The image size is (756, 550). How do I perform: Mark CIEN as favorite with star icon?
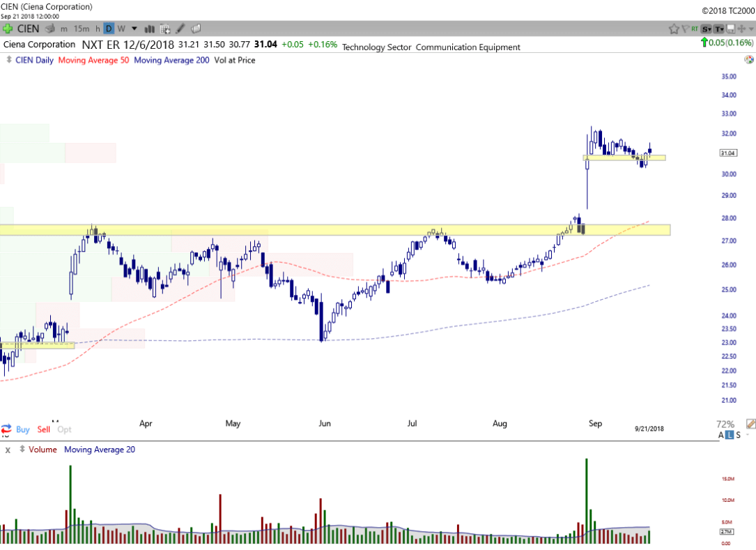674,29
